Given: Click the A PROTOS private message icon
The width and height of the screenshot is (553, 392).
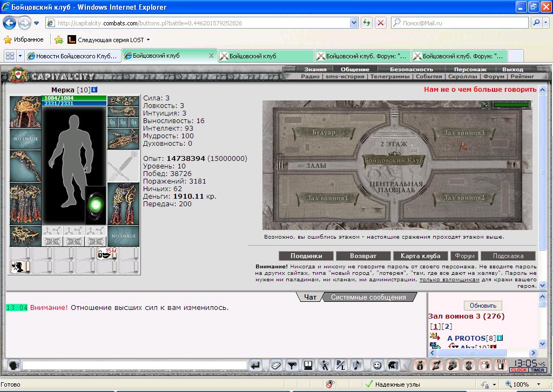Looking at the screenshot, I should click(434, 336).
